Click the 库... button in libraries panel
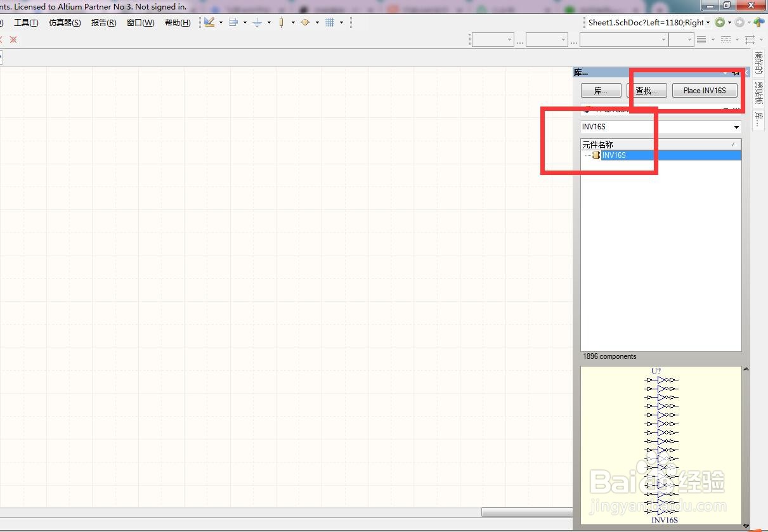This screenshot has height=532, width=768. [601, 91]
